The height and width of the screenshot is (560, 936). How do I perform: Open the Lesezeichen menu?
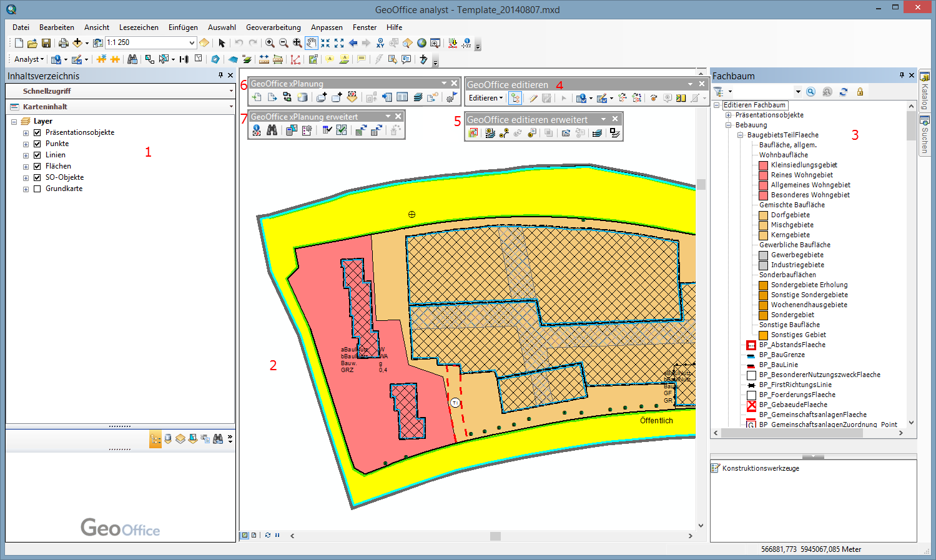(x=139, y=27)
